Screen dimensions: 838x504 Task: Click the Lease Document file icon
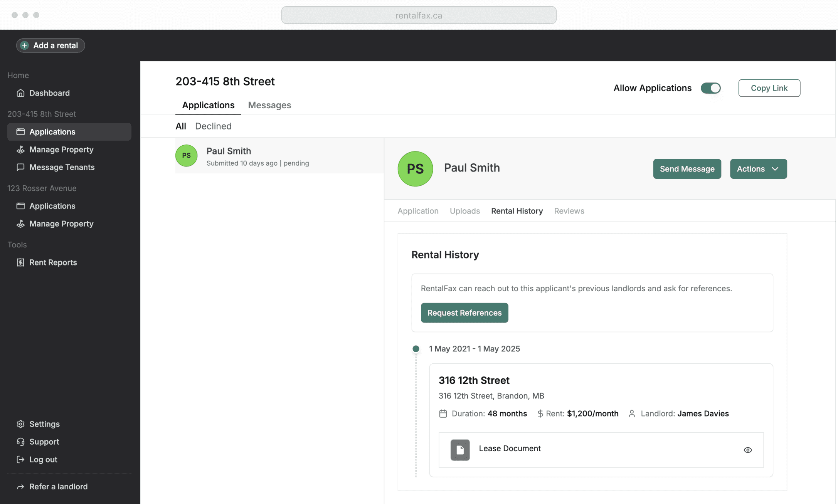(460, 450)
